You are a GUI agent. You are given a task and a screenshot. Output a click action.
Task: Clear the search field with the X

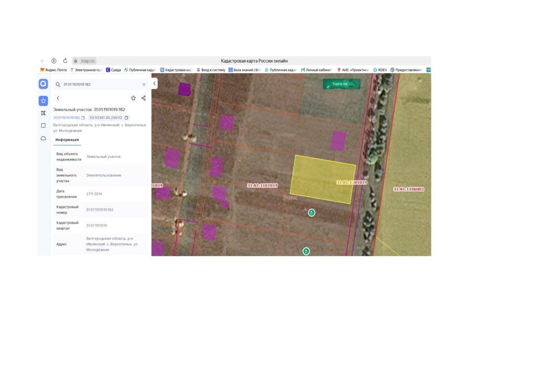tap(144, 84)
